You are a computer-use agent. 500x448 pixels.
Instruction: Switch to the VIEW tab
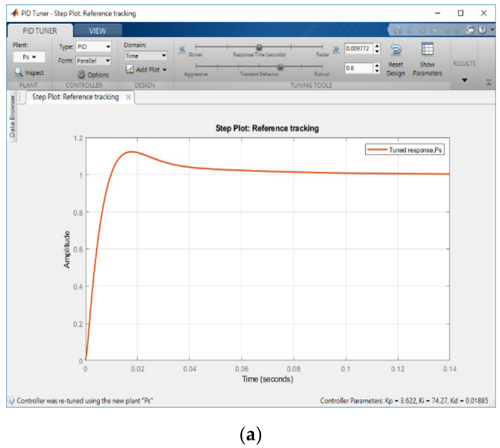97,31
